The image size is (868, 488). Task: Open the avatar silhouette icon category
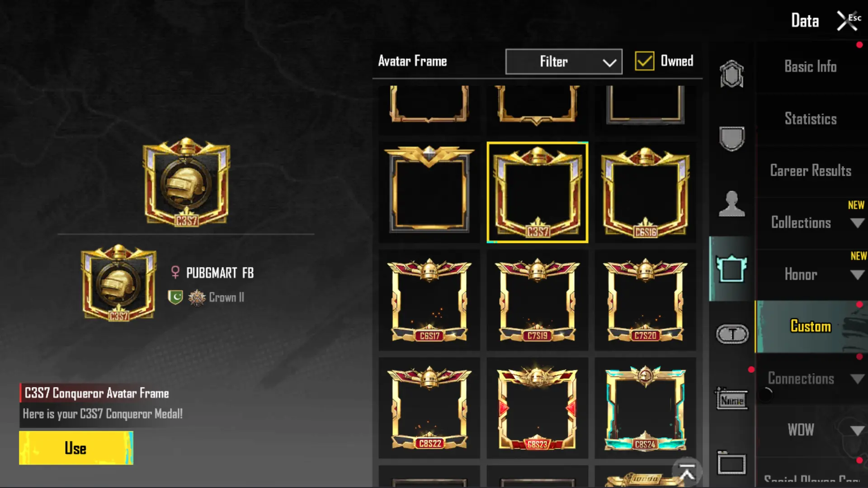[731, 203]
